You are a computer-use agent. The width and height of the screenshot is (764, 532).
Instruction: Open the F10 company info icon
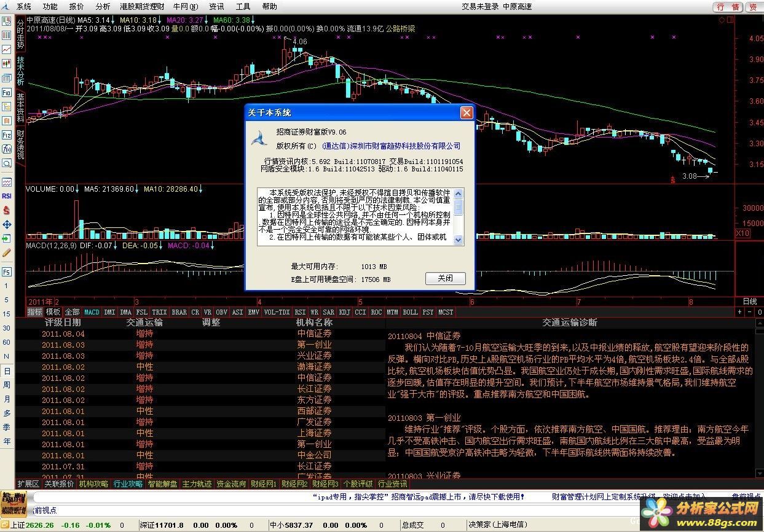coord(7,92)
